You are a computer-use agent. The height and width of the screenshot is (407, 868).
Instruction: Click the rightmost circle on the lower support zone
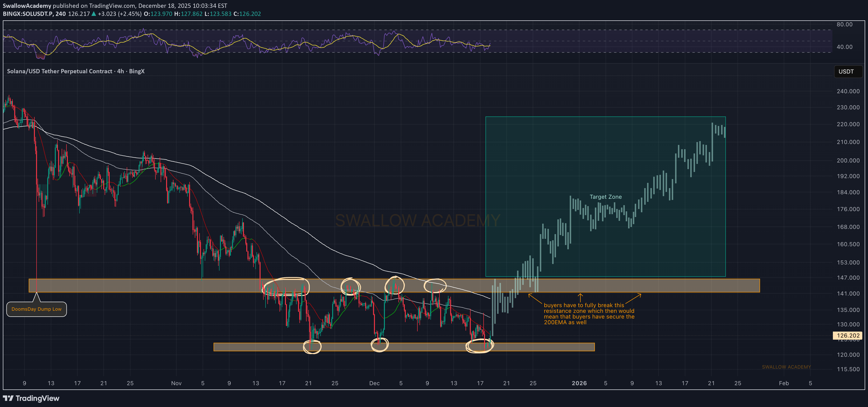(480, 346)
